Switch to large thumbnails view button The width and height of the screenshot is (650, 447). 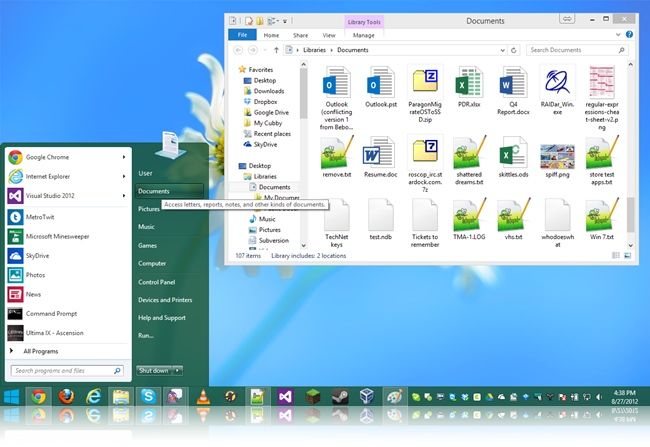[628, 256]
